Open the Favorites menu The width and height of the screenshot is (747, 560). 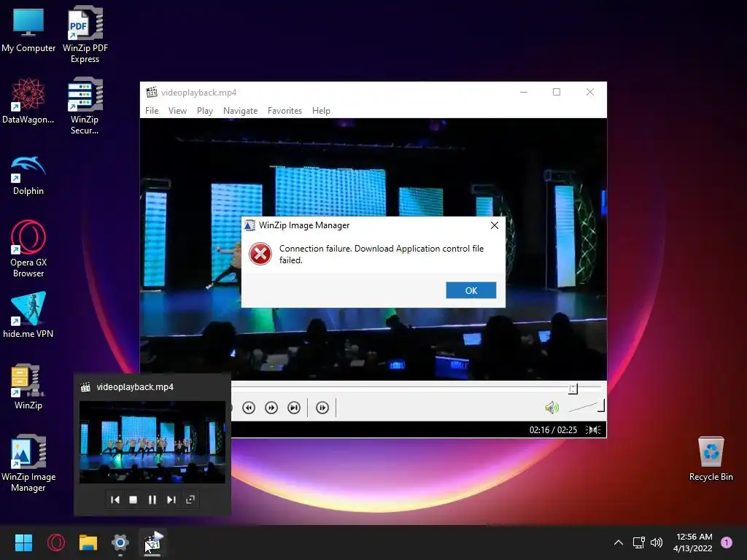click(x=285, y=111)
